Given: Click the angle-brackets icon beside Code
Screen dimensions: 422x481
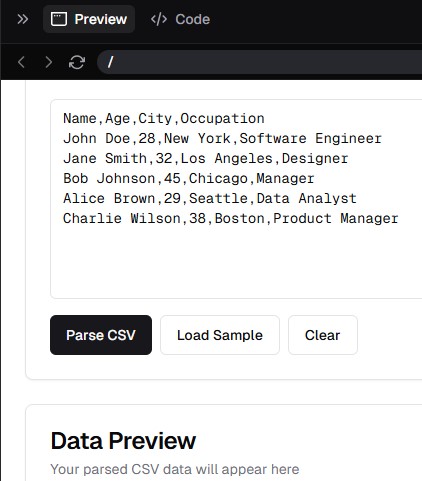Looking at the screenshot, I should point(159,19).
